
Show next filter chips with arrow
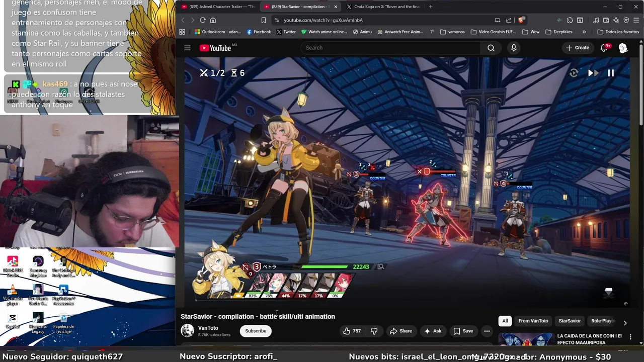(625, 323)
